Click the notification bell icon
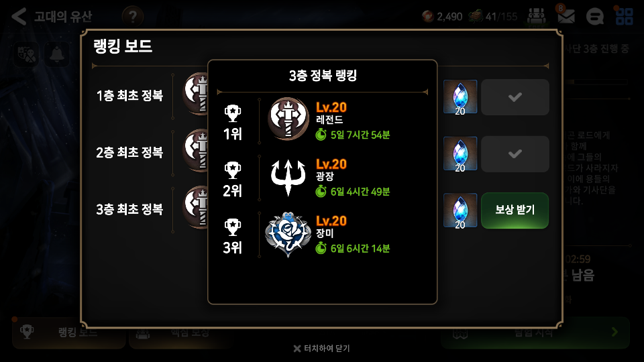 click(56, 54)
